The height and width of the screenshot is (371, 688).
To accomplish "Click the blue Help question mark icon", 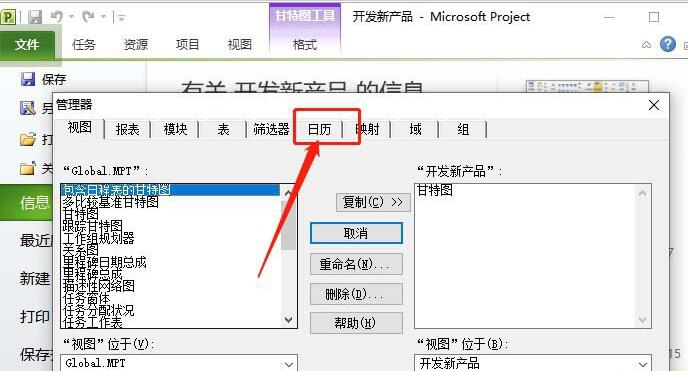I will coord(667,44).
